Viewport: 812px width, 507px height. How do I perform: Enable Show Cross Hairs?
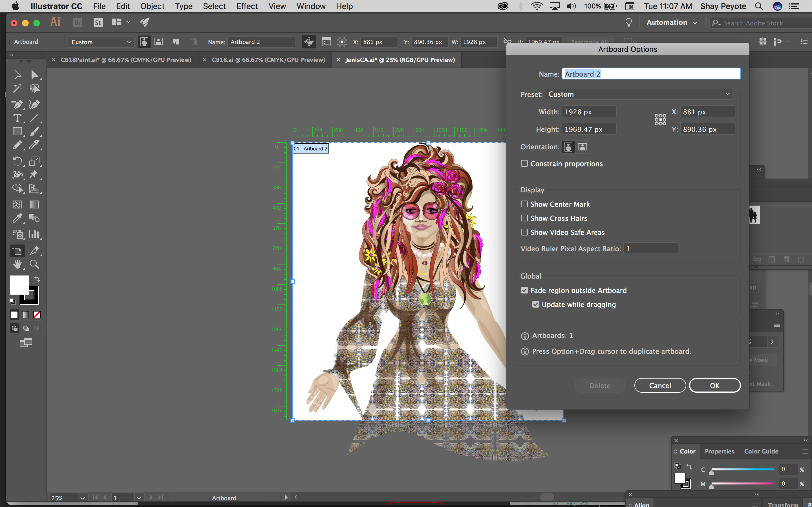click(524, 218)
